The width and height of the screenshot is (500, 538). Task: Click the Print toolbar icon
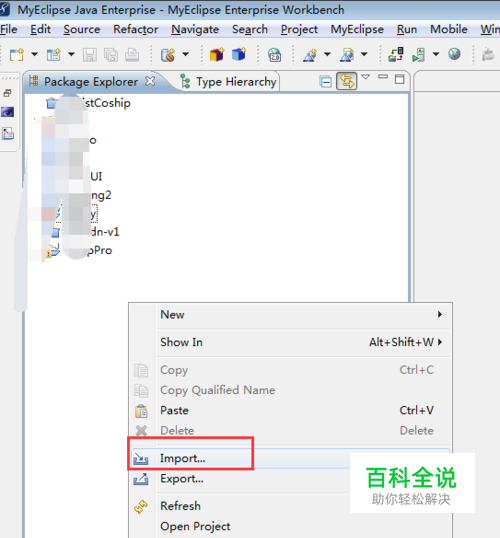(132, 55)
